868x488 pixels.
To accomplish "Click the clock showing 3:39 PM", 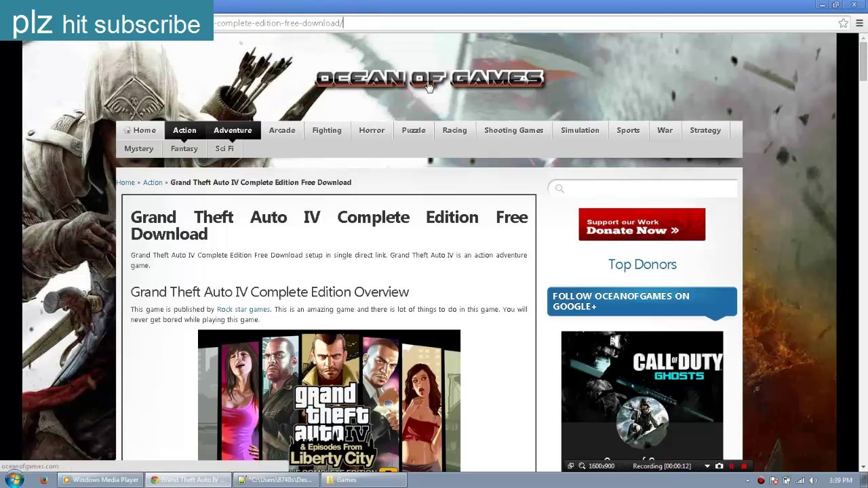I will [x=841, y=481].
